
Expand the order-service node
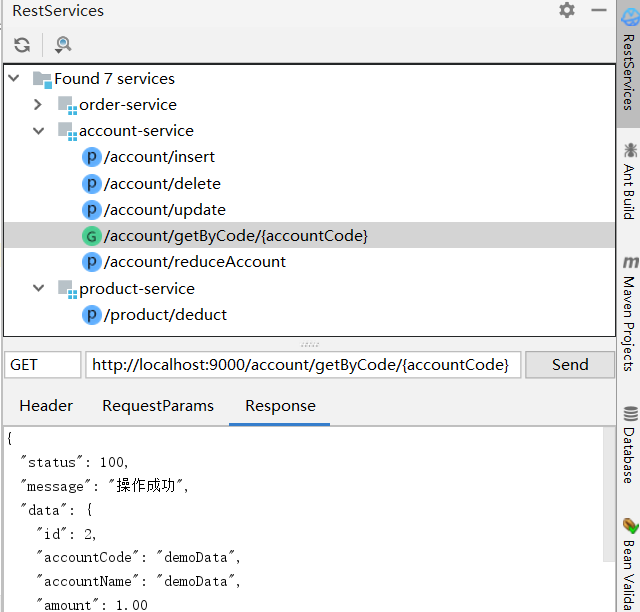[39, 105]
